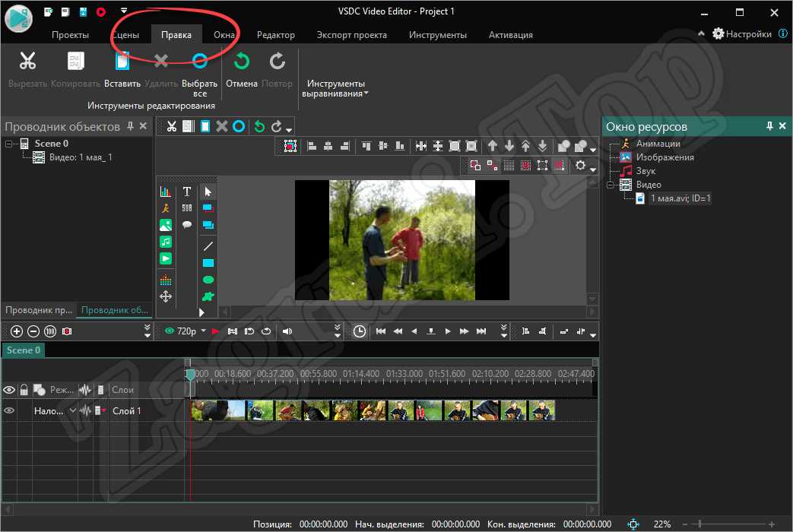Open blending mode dropdown Нало...
Viewport: 793px width, 532px height.
[x=73, y=410]
